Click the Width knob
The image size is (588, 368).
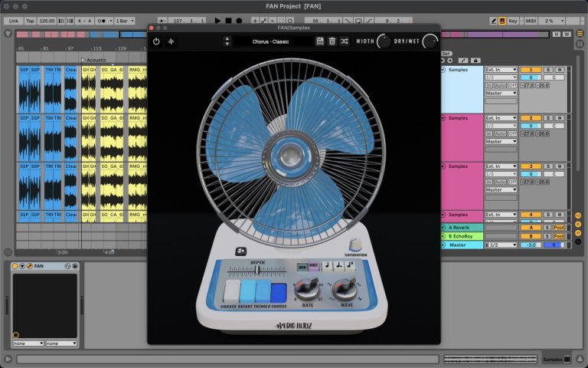(384, 41)
